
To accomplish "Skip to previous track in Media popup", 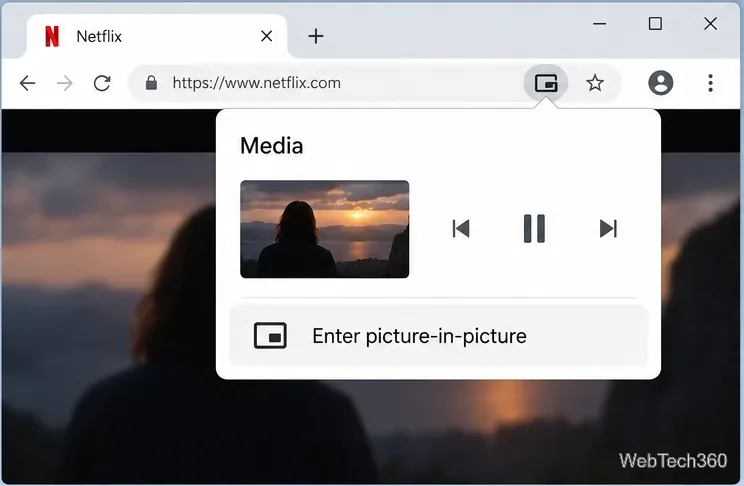I will coord(461,228).
